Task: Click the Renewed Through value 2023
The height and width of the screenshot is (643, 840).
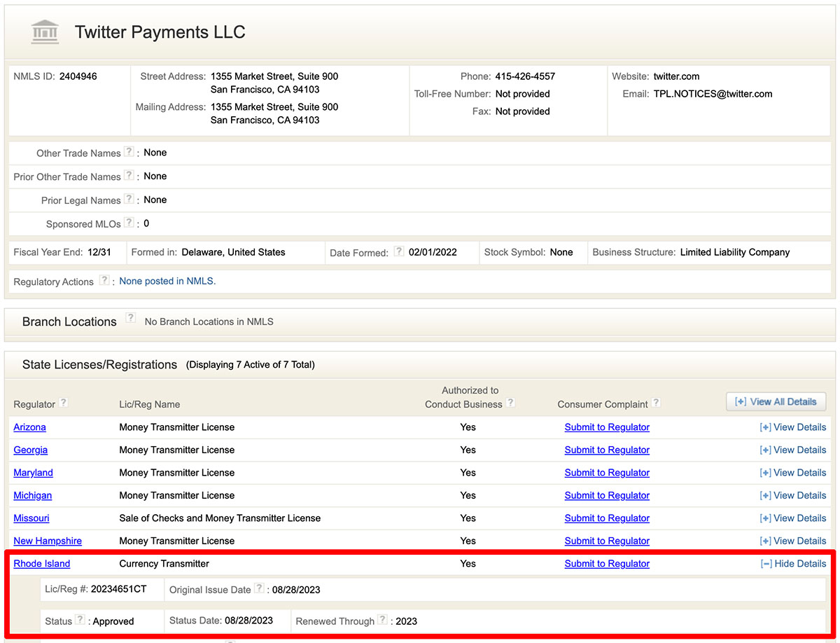Action: coord(406,621)
